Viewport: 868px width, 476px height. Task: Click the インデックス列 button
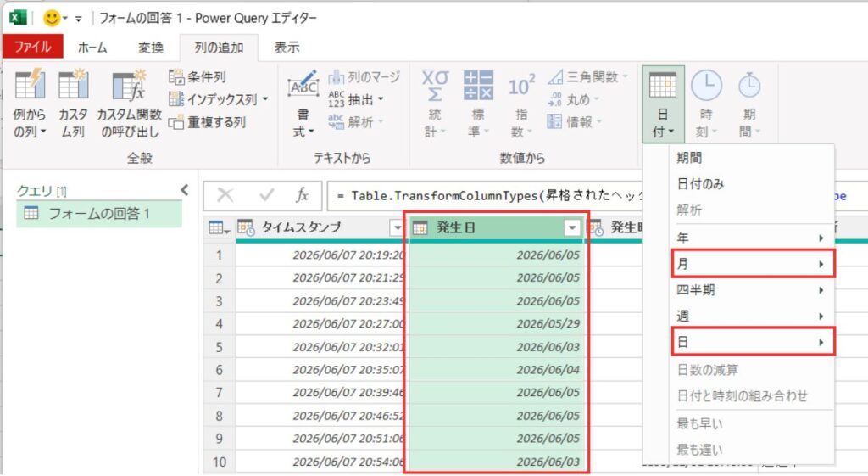pos(213,99)
